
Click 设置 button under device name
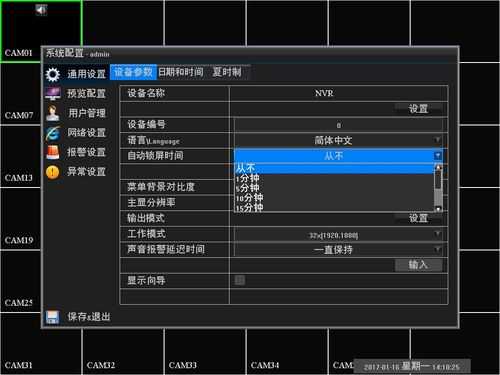pyautogui.click(x=419, y=109)
